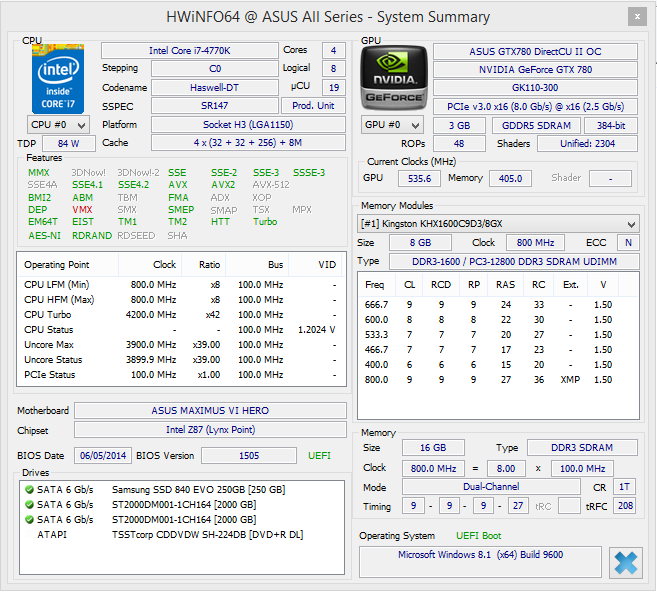Select the TSSTcorp CDDVDW SH-224DB drive row
Image resolution: width=657 pixels, height=594 pixels.
(x=182, y=535)
